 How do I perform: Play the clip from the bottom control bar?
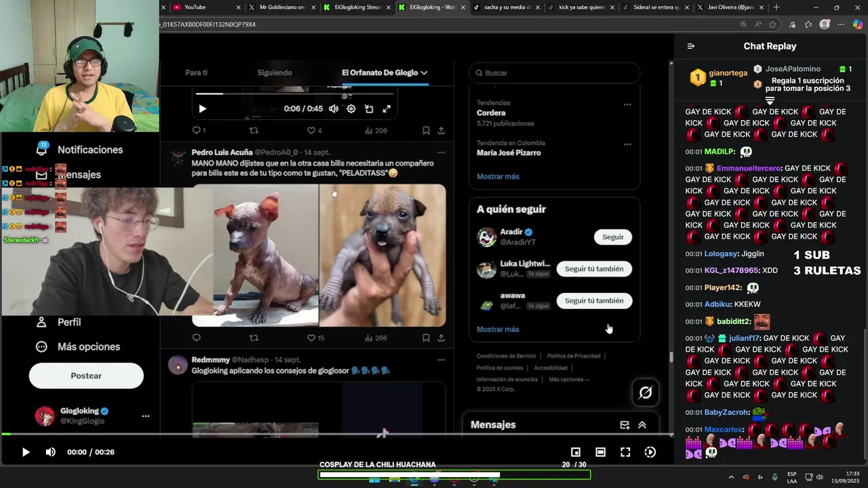(x=26, y=452)
